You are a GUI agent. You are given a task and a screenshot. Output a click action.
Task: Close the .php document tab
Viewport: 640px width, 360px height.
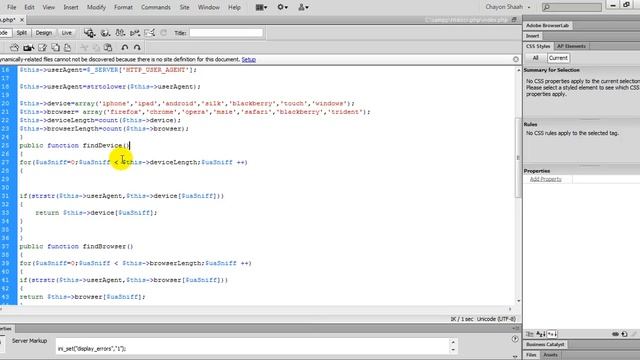tap(22, 20)
